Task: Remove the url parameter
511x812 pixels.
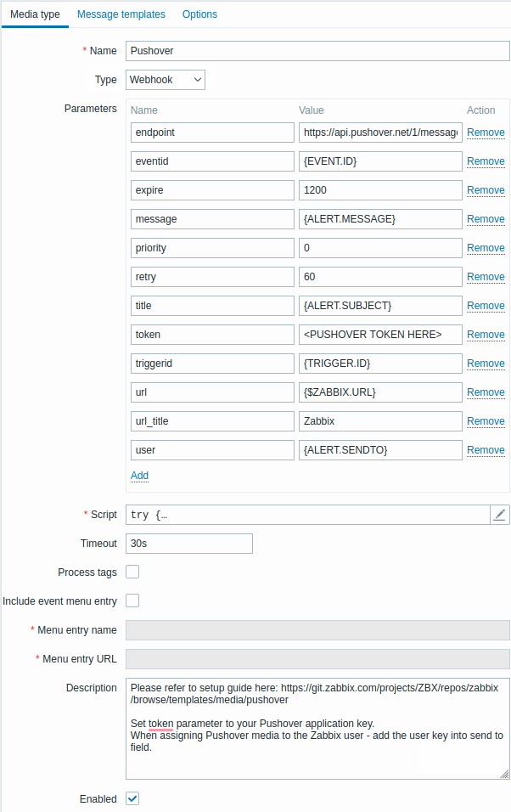Action: click(x=486, y=392)
